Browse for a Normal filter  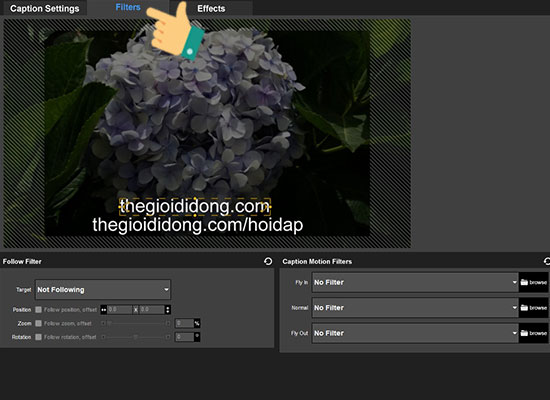pyautogui.click(x=534, y=308)
